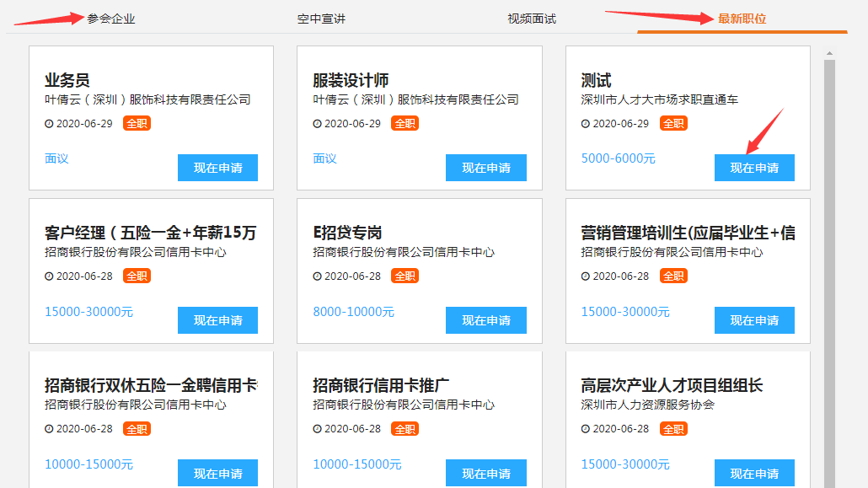The height and width of the screenshot is (488, 868).
Task: Go to the 视频面试 tab
Action: [532, 19]
